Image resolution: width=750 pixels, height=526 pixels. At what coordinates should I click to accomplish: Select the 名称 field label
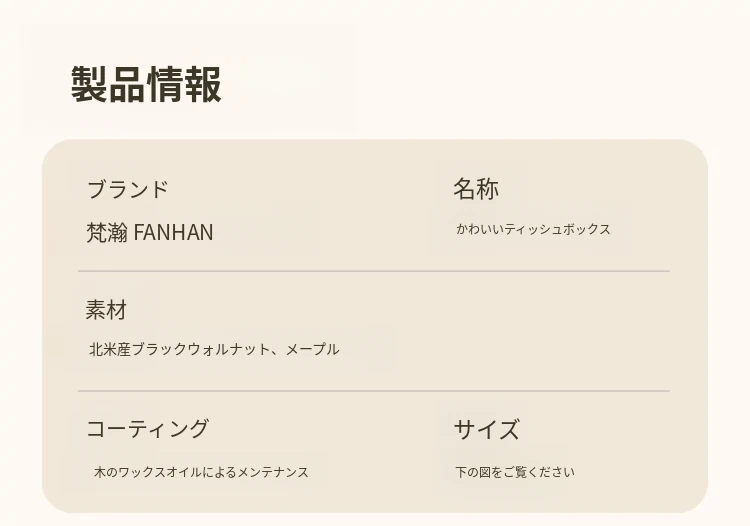click(x=476, y=188)
